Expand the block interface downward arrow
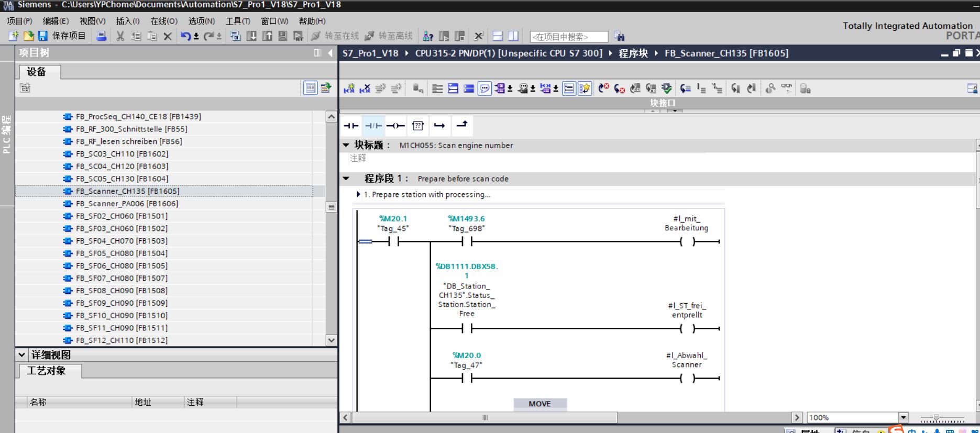 (675, 110)
